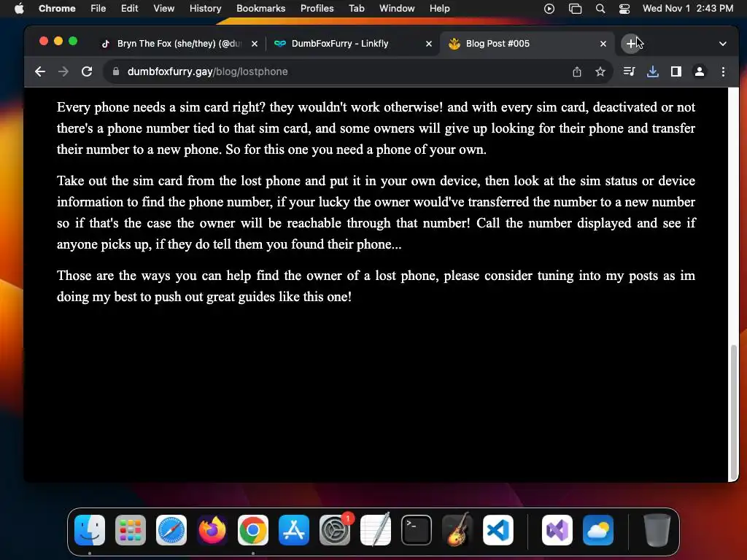Open Finder from the Dock
Screen dimensions: 747x560
pyautogui.click(x=90, y=530)
